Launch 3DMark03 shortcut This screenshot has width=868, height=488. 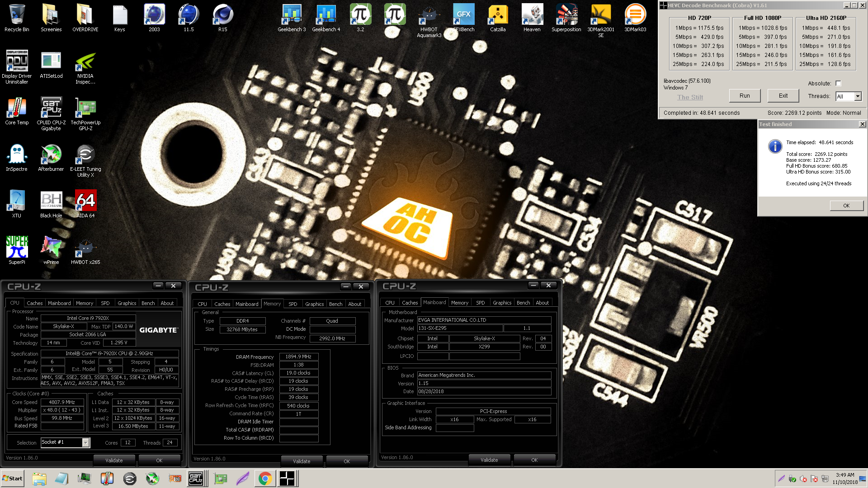click(x=635, y=18)
